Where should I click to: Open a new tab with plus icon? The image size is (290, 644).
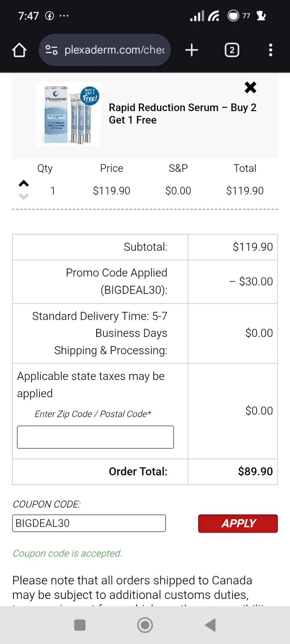[x=192, y=50]
